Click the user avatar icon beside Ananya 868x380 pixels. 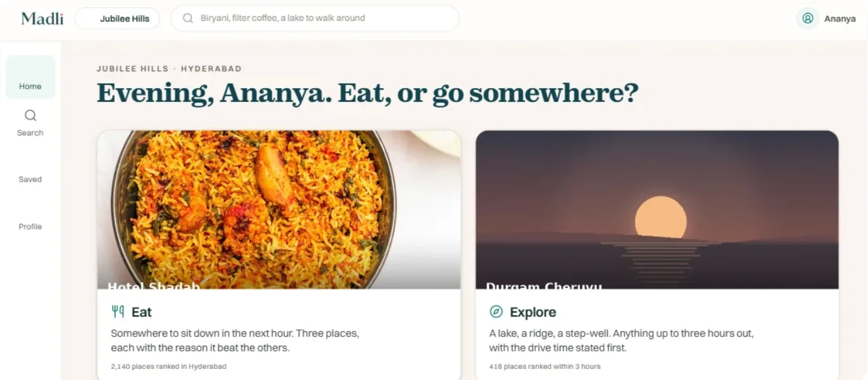pyautogui.click(x=808, y=18)
